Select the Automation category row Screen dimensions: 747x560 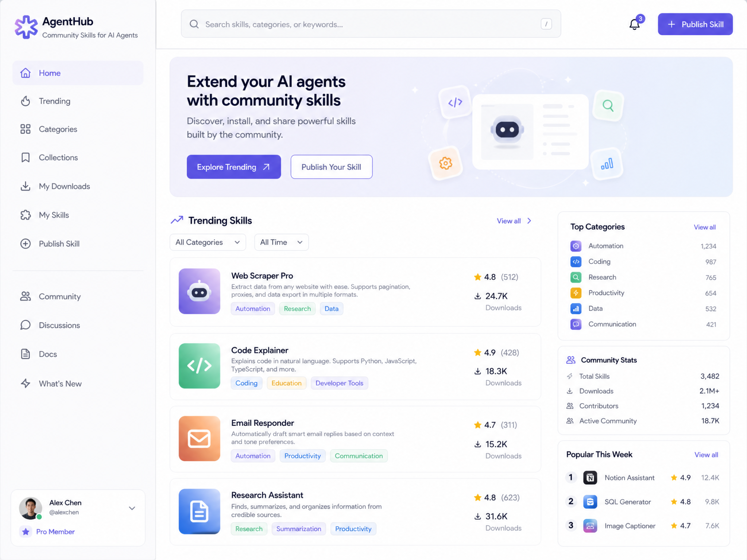click(x=643, y=246)
